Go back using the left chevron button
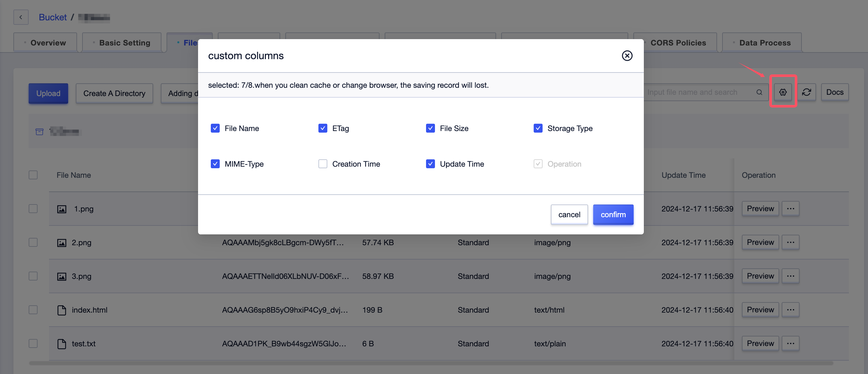Image resolution: width=868 pixels, height=374 pixels. (x=21, y=17)
